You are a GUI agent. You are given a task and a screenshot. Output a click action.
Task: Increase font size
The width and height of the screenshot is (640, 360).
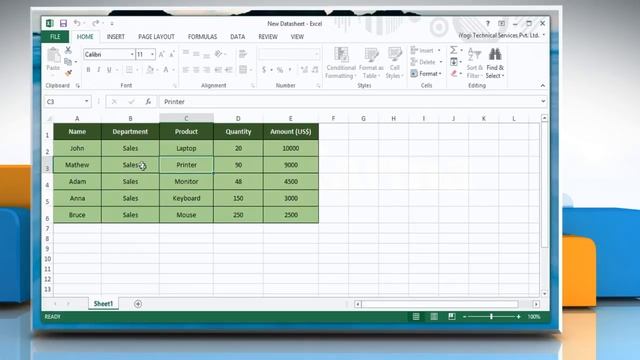161,54
